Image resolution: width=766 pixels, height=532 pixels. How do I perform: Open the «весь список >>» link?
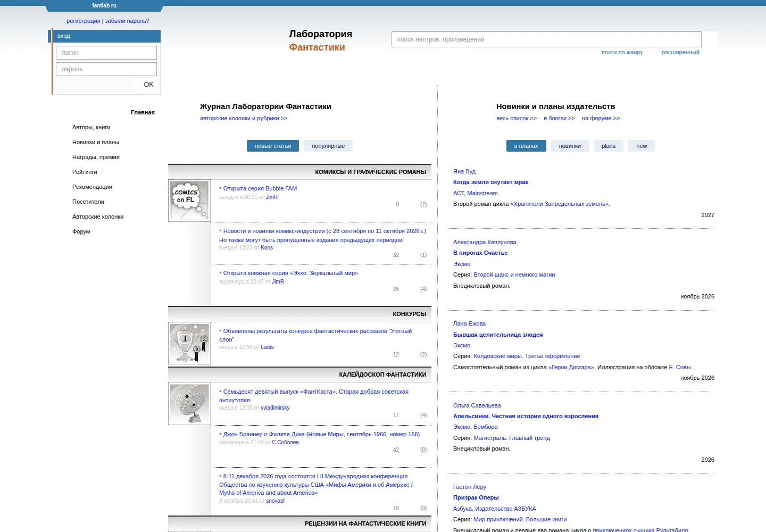pyautogui.click(x=517, y=118)
